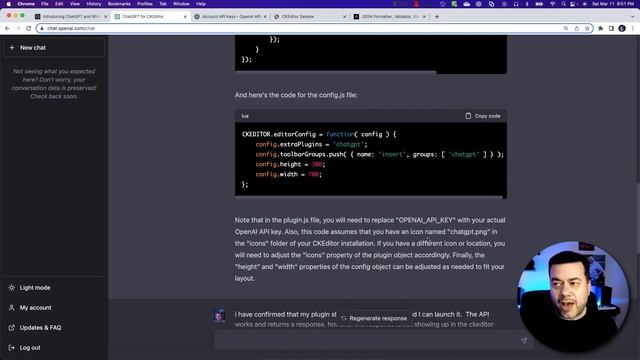The height and width of the screenshot is (360, 640).
Task: Open a new browser tab with plus
Action: 437,17
